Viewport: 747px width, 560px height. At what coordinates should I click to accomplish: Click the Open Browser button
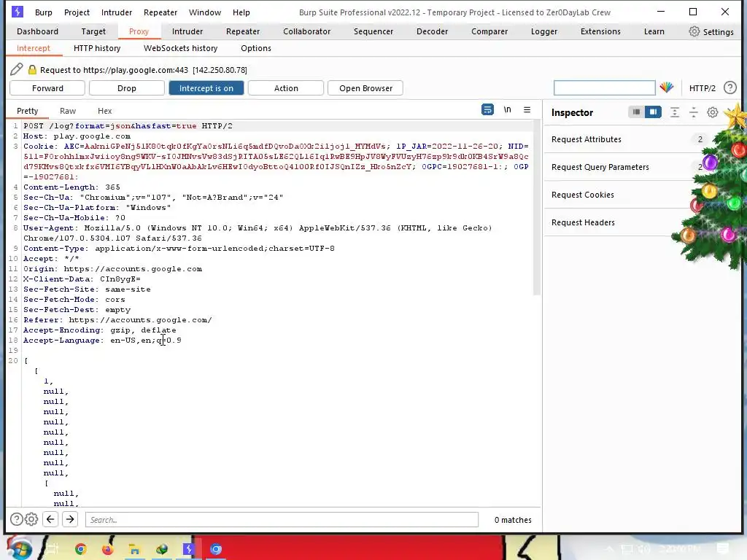pos(365,88)
